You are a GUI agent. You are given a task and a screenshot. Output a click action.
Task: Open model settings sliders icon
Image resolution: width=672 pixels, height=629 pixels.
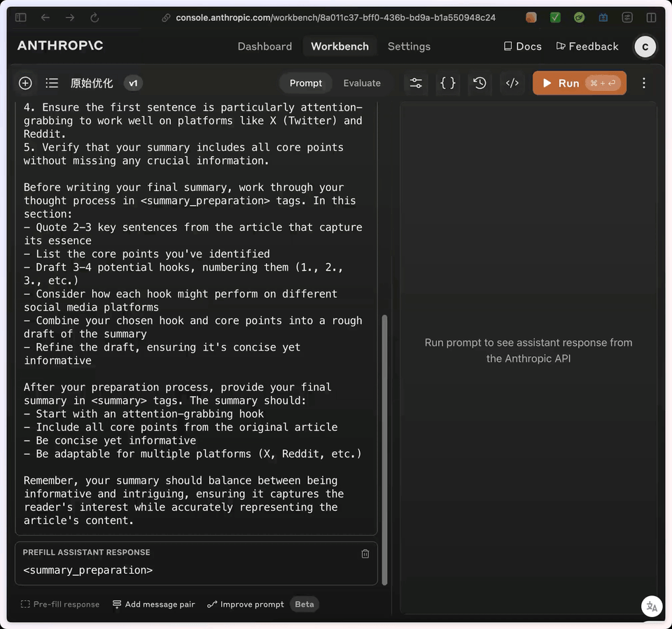[416, 83]
